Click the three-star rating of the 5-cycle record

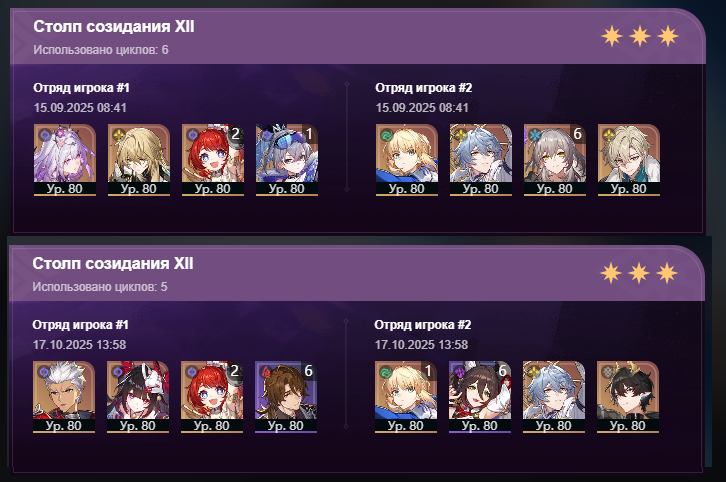tap(639, 273)
